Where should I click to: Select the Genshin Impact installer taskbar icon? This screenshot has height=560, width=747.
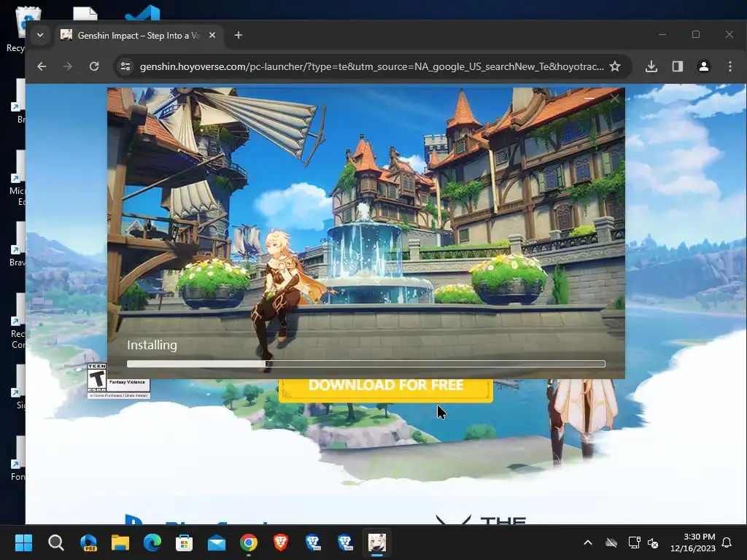tap(377, 542)
